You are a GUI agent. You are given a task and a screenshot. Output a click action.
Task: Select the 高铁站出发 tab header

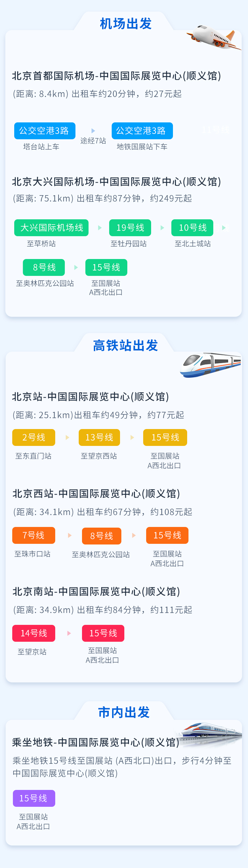(x=125, y=345)
